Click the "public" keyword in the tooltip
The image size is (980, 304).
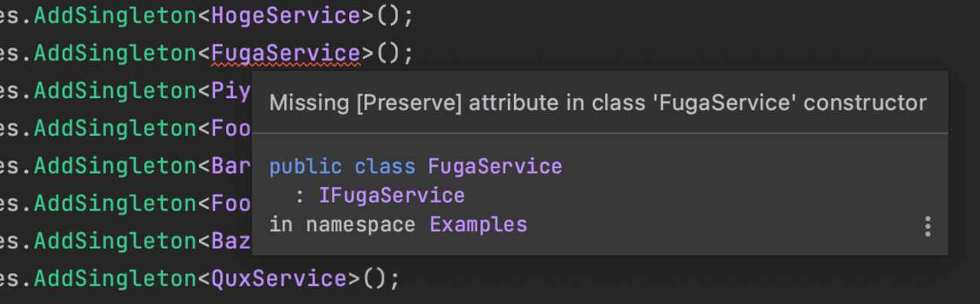[305, 166]
